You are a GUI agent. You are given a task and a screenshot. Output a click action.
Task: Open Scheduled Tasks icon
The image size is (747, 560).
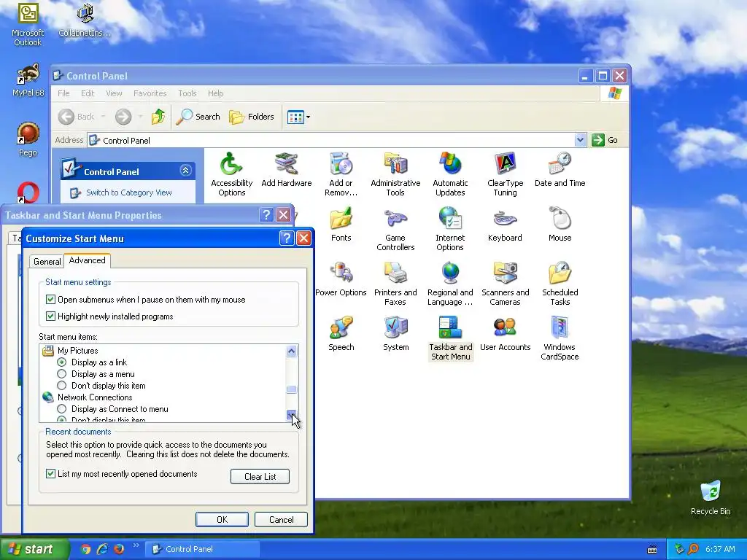560,284
